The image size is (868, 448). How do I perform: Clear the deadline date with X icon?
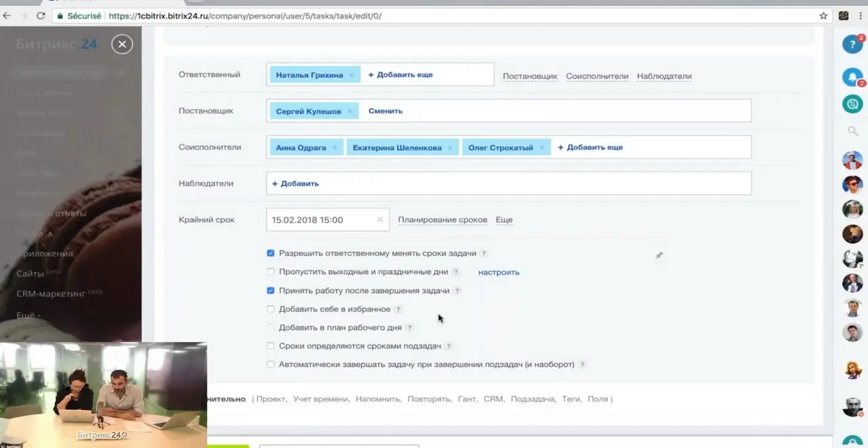[x=380, y=220]
